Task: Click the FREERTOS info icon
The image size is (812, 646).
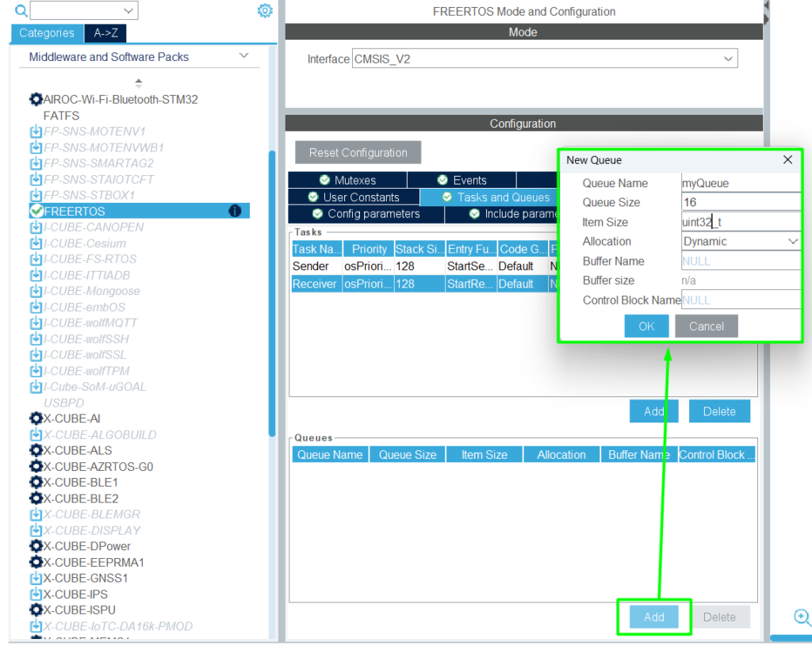Action: coord(235,211)
